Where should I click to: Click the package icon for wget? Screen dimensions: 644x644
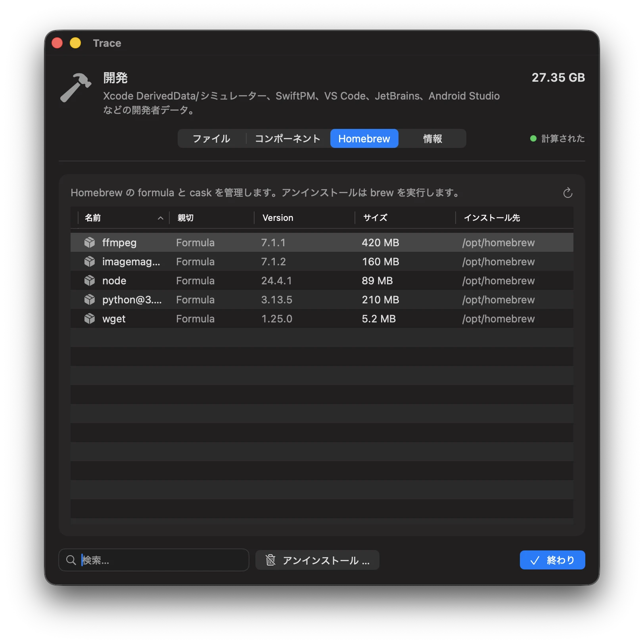click(90, 318)
